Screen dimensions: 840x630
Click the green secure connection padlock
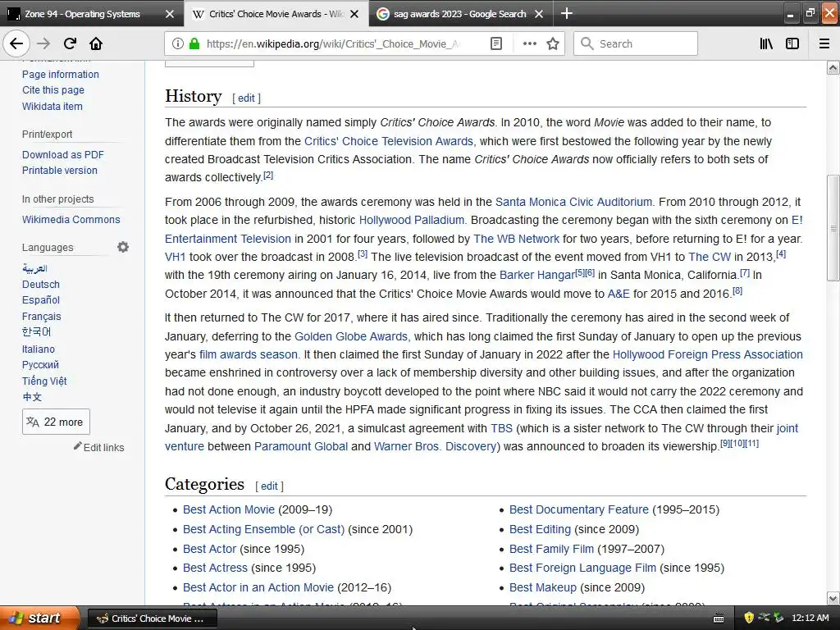point(194,43)
